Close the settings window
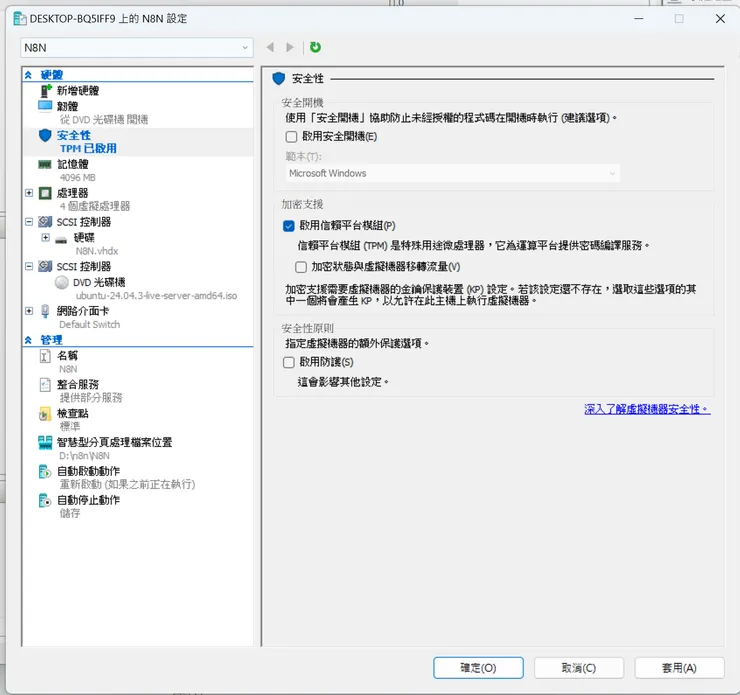Viewport: 740px width, 695px height. click(x=720, y=19)
